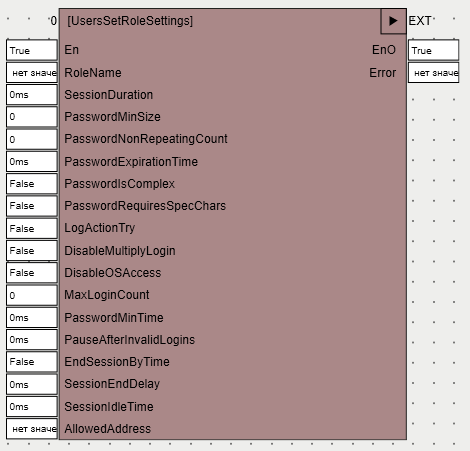Click the PasswordExpirationTime value field

(x=32, y=162)
